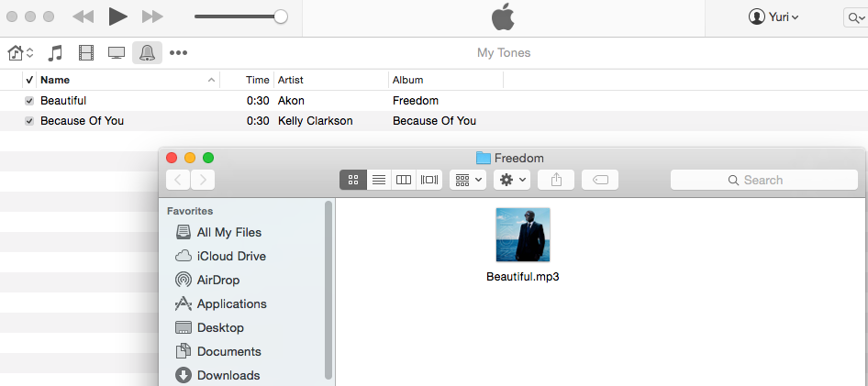868x386 pixels.
Task: Sort tones by the Time column
Action: pos(258,80)
